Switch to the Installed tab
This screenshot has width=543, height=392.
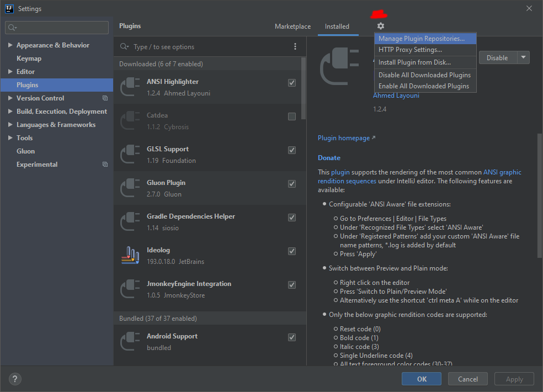(x=337, y=27)
